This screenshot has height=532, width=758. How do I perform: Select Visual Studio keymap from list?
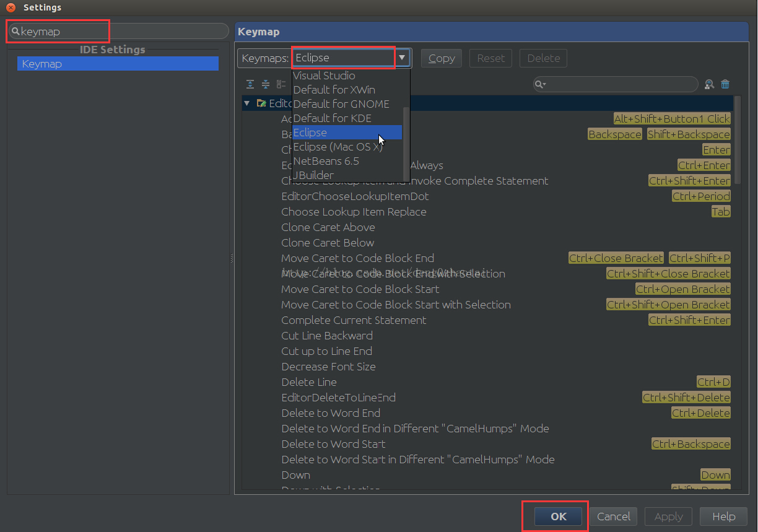(347, 76)
